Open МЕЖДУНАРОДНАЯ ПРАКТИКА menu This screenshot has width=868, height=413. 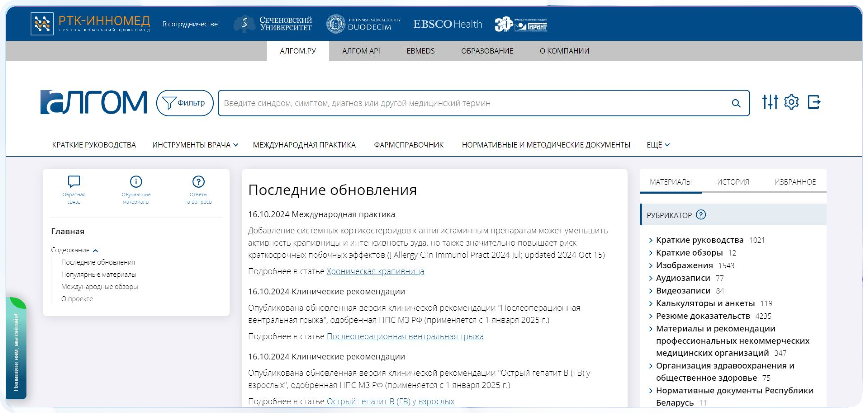coord(304,145)
